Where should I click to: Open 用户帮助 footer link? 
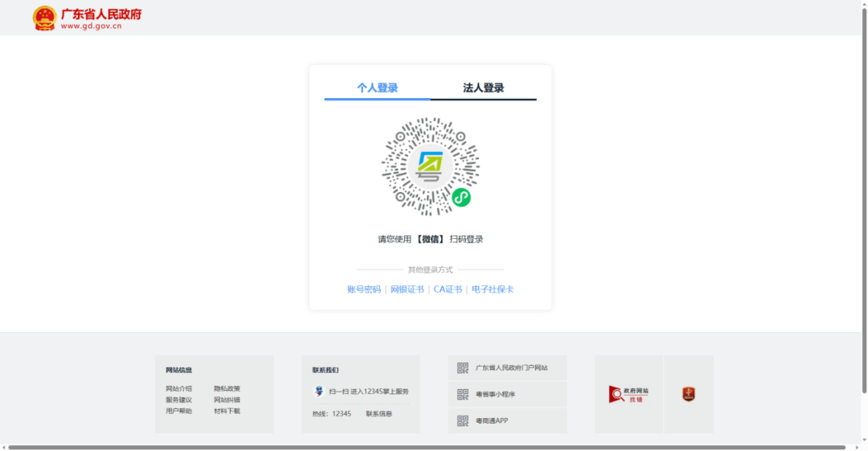tap(178, 411)
